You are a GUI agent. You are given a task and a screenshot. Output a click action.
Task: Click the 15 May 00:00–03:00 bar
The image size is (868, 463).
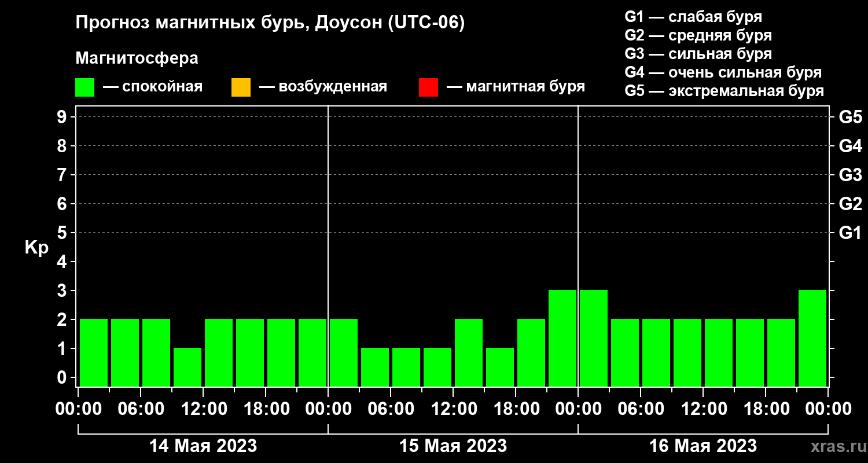coord(344,352)
